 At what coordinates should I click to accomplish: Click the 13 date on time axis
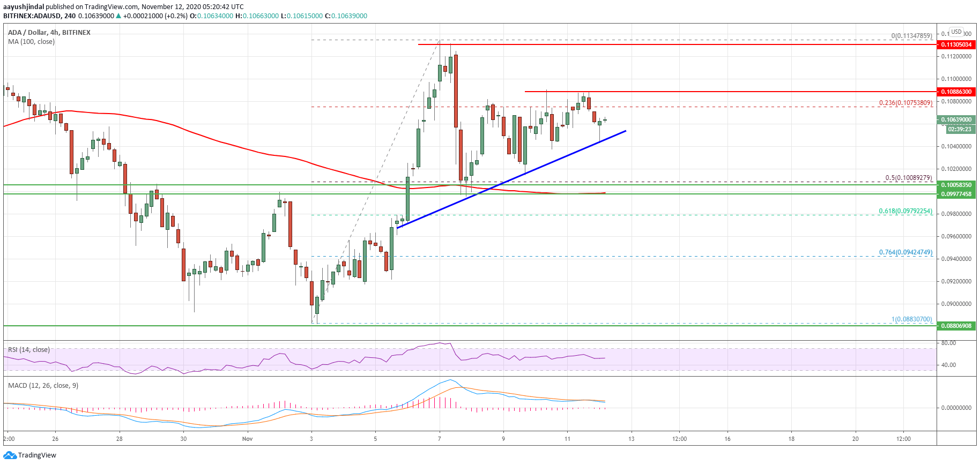(632, 439)
